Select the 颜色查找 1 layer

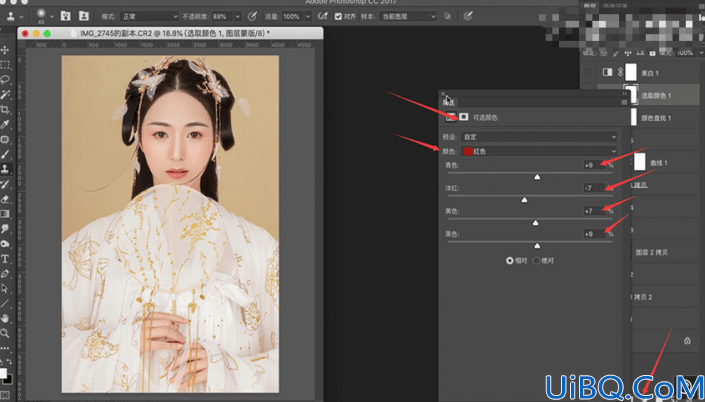pyautogui.click(x=656, y=118)
